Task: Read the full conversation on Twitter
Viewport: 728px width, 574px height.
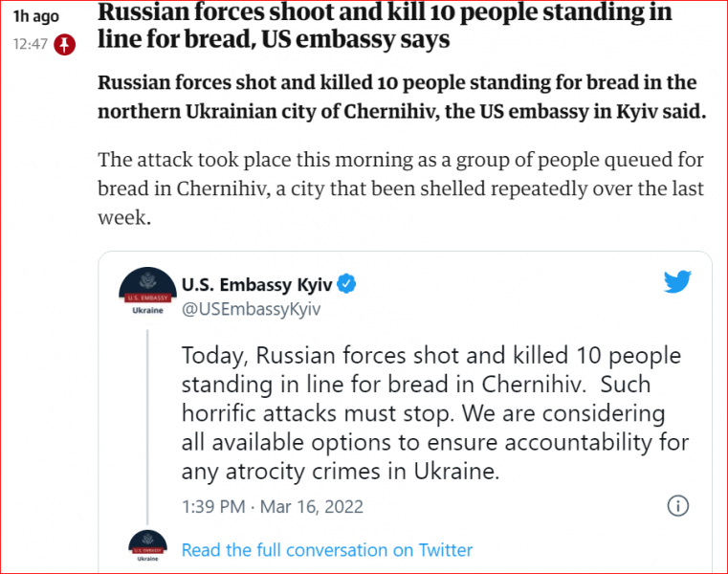Action: click(x=327, y=550)
